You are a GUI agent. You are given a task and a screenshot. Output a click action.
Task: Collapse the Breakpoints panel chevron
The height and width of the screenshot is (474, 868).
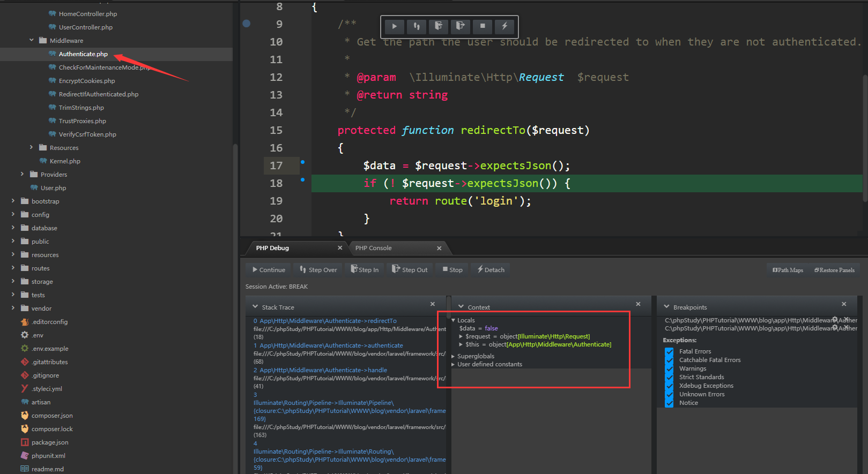[667, 307]
